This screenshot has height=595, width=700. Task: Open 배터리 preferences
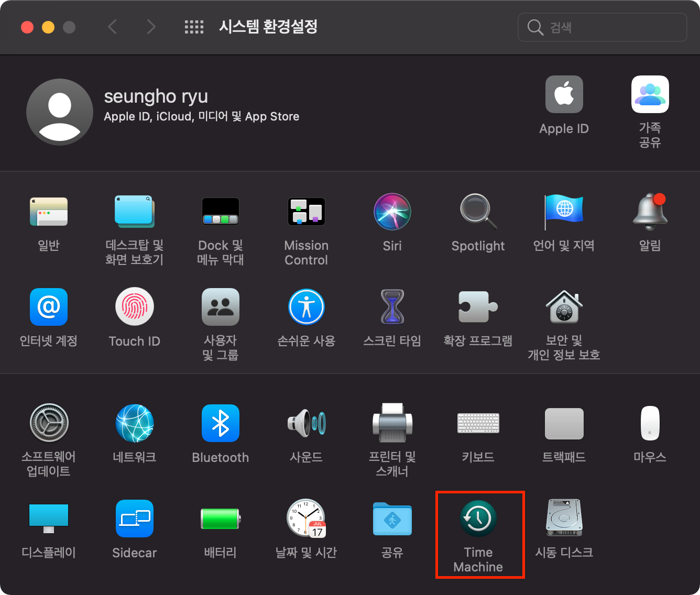(x=221, y=519)
